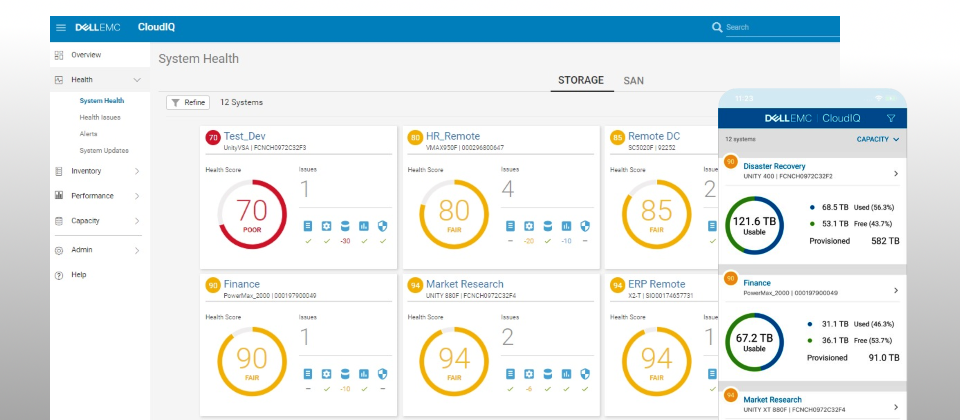Image resolution: width=960 pixels, height=420 pixels.
Task: Click the Overview dashboard icon in the sidebar
Action: pos(59,55)
